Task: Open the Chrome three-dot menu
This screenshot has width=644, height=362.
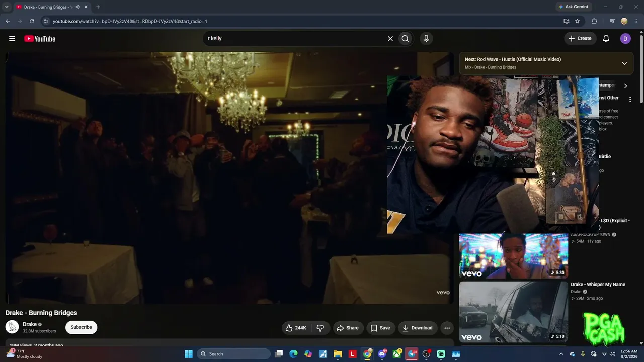Action: click(636, 21)
